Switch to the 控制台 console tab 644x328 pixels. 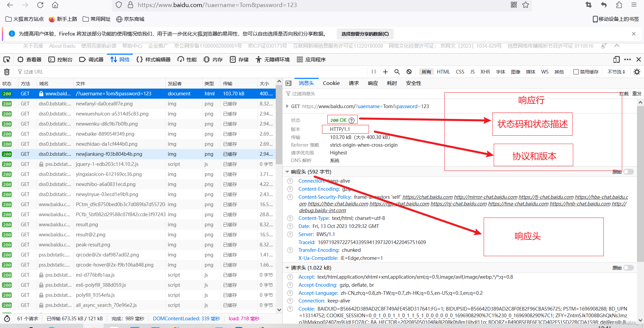point(60,59)
